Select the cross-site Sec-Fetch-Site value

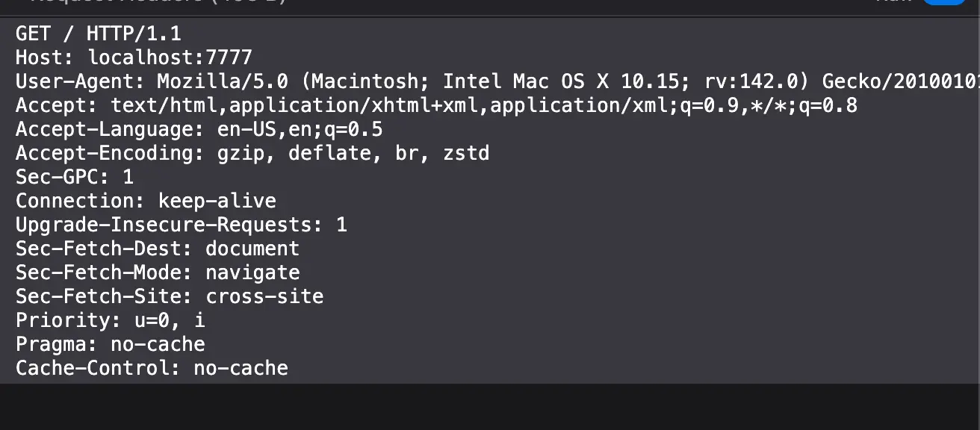264,296
